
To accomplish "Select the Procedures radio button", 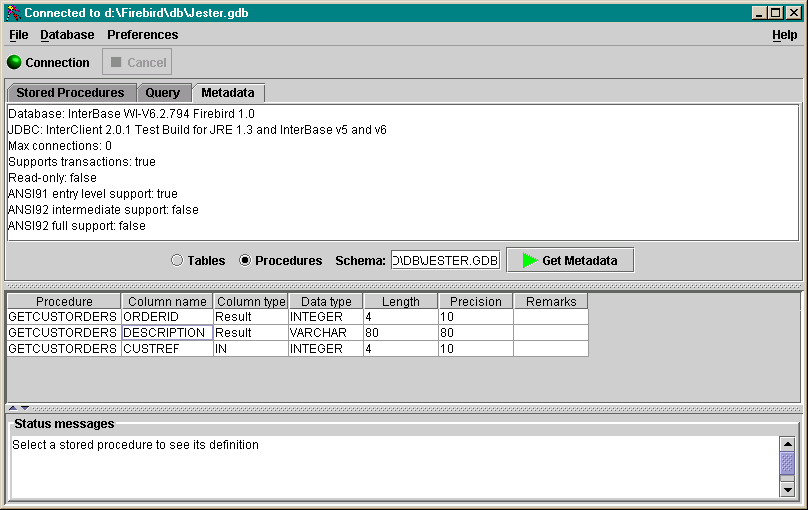I will pyautogui.click(x=245, y=260).
